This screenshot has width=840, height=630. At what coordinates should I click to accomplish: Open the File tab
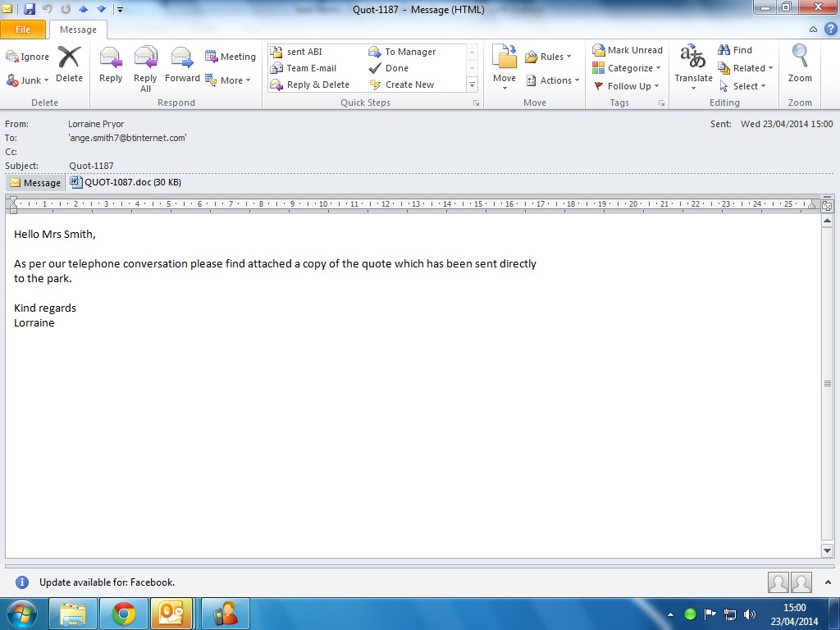[x=23, y=30]
